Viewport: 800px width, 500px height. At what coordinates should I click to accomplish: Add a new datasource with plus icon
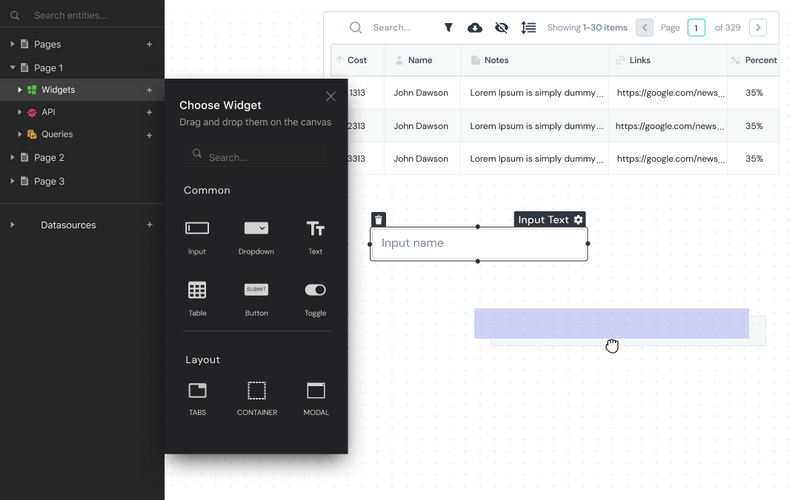(x=149, y=224)
